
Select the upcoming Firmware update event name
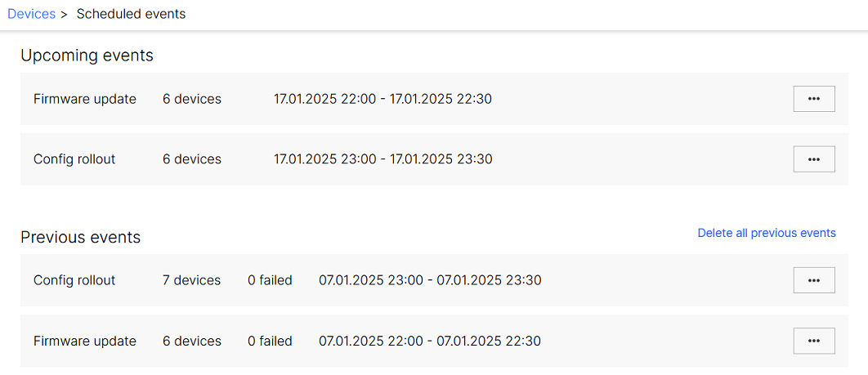pos(85,99)
